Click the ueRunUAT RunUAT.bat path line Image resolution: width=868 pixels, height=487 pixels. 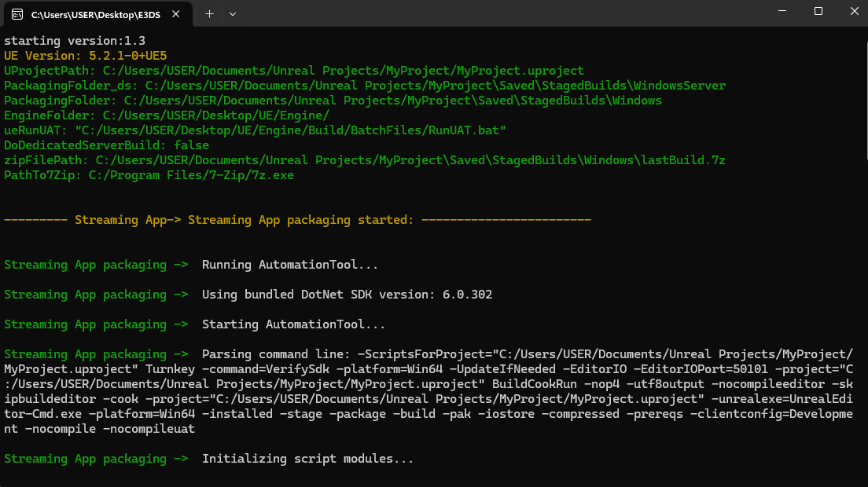255,130
